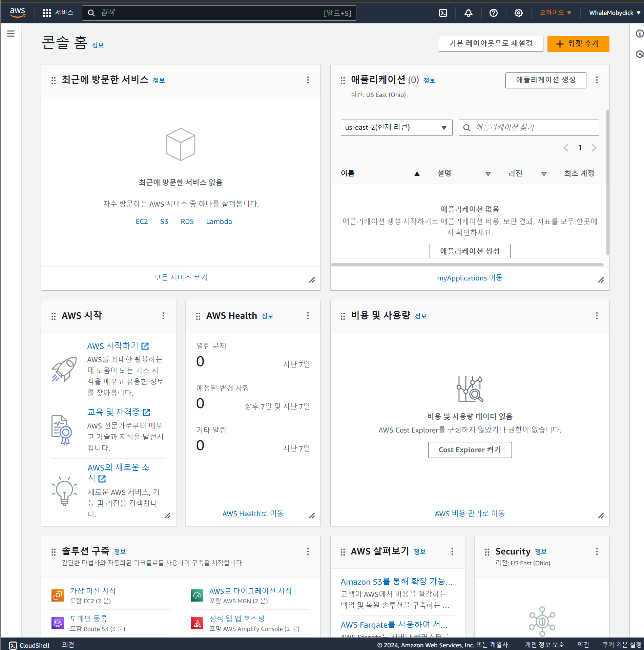644x650 pixels.
Task: Open the hexagon panel icon on right edge
Action: 639,54
